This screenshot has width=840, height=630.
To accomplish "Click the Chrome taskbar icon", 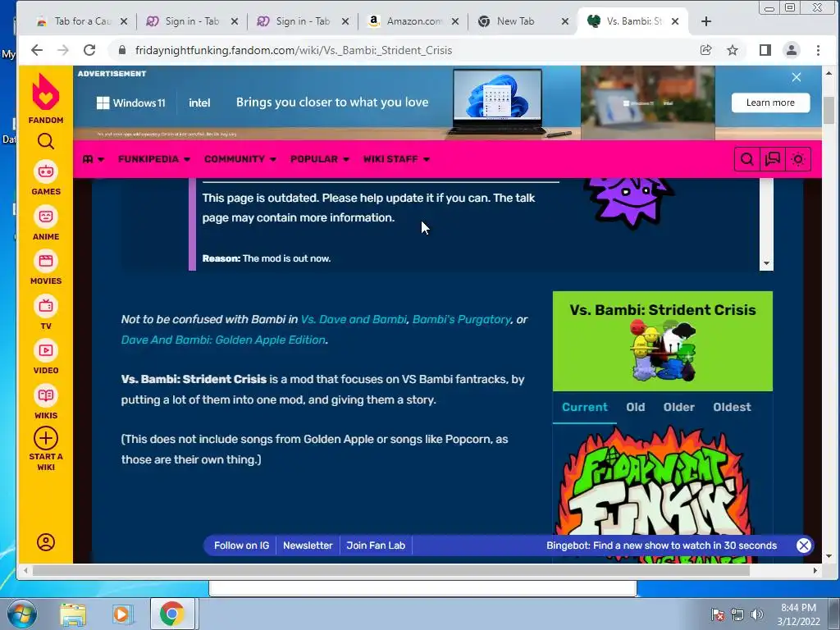I will (171, 614).
